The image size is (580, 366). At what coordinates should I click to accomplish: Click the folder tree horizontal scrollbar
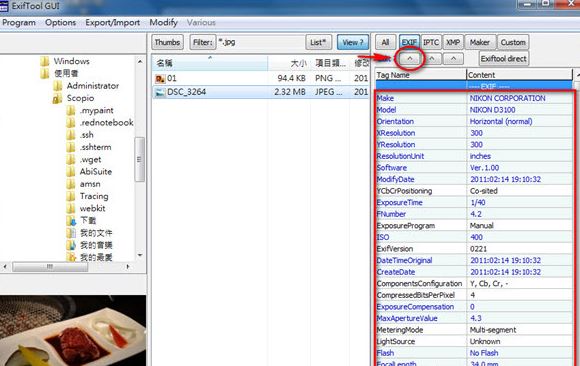click(x=67, y=266)
